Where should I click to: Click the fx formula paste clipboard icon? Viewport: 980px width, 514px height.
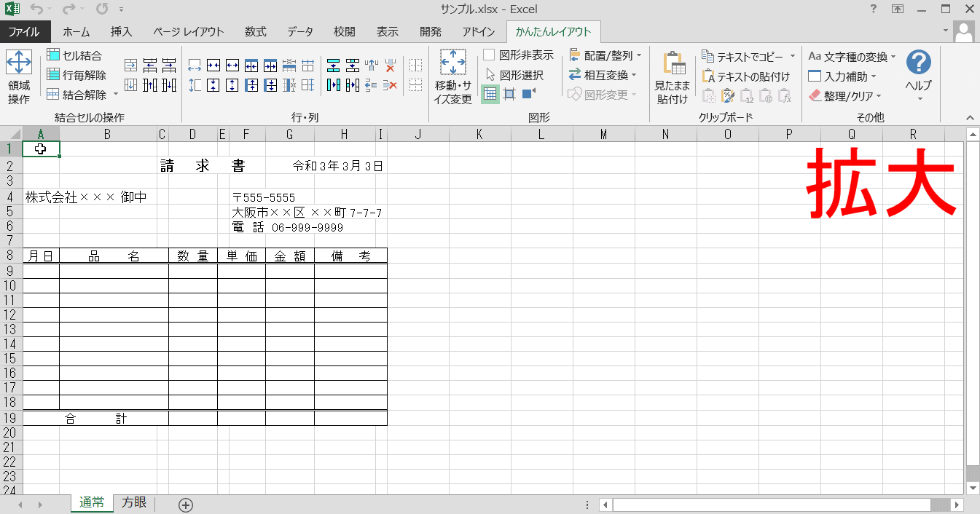(785, 95)
